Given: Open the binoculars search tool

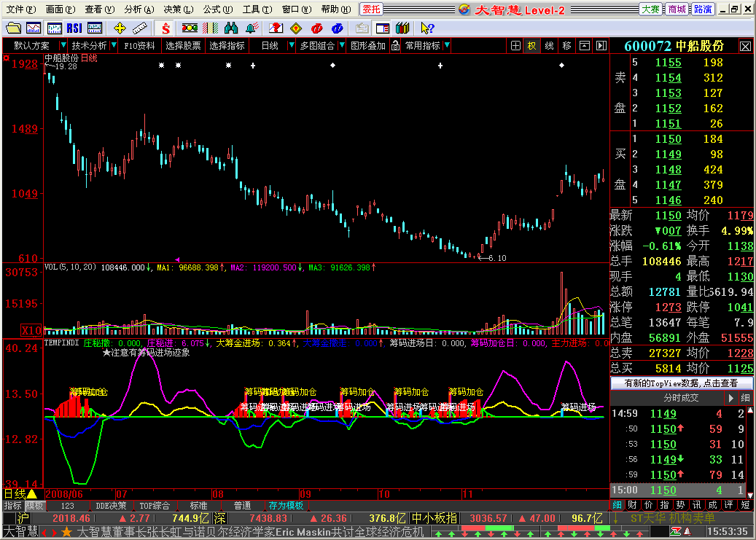Looking at the screenshot, I should pos(231,28).
